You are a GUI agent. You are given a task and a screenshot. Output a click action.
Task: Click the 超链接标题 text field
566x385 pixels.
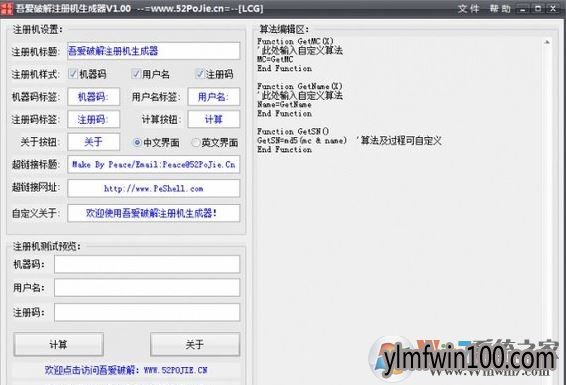(153, 165)
